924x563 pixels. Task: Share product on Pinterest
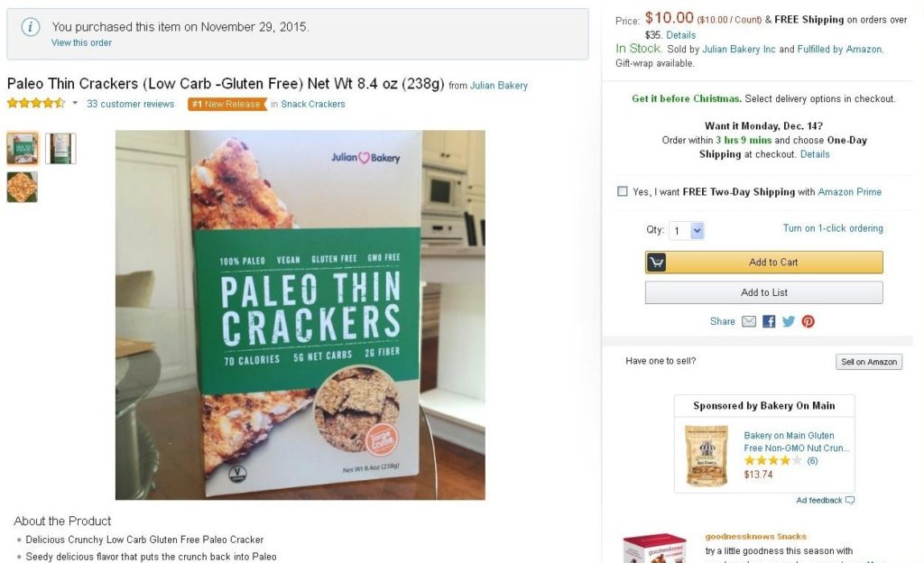tap(808, 321)
